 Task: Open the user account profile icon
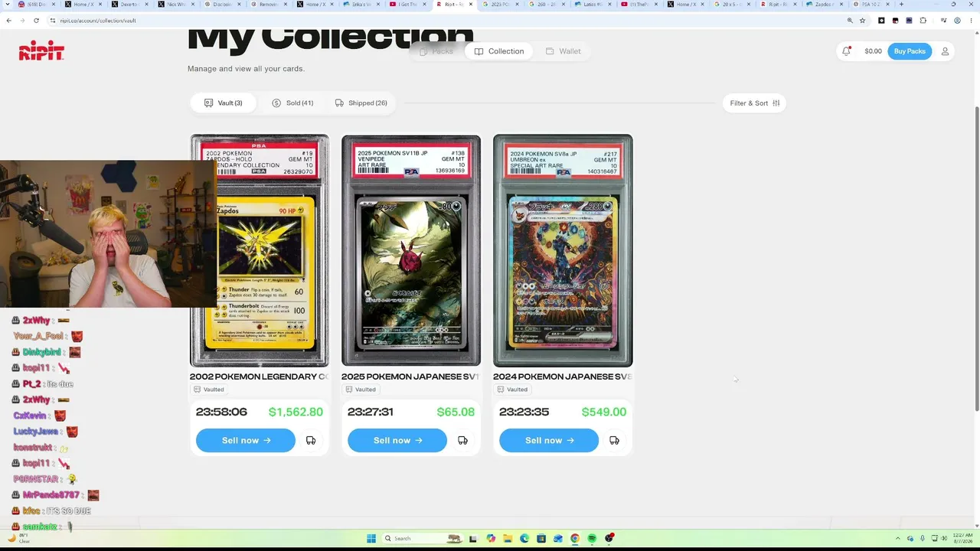(945, 51)
